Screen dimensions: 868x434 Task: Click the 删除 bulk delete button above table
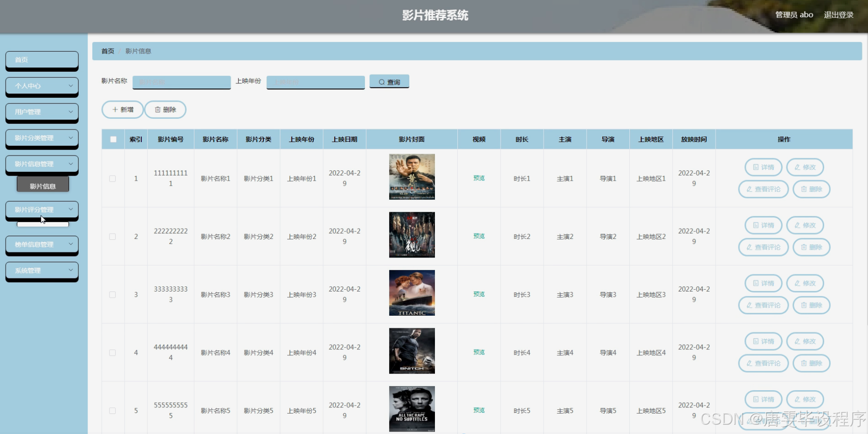coord(165,109)
